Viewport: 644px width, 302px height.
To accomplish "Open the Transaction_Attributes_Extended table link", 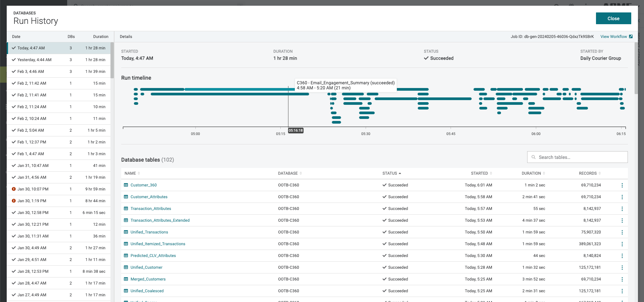I will pos(160,220).
